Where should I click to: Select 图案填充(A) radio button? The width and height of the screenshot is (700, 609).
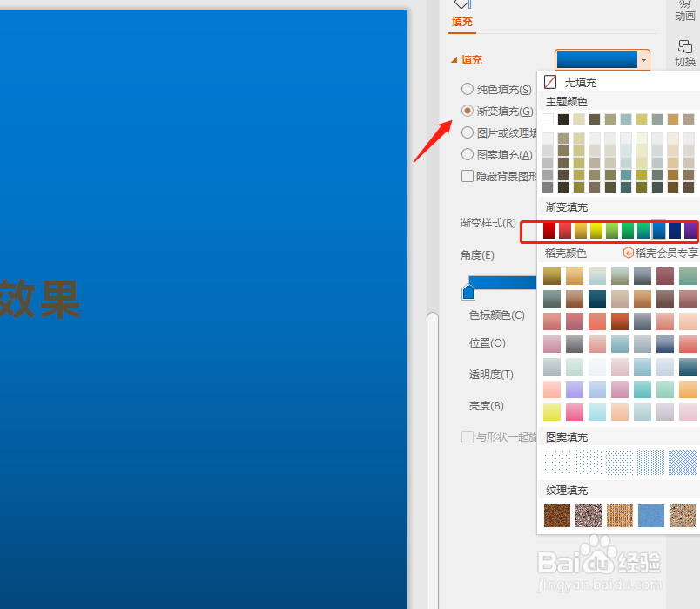click(468, 154)
